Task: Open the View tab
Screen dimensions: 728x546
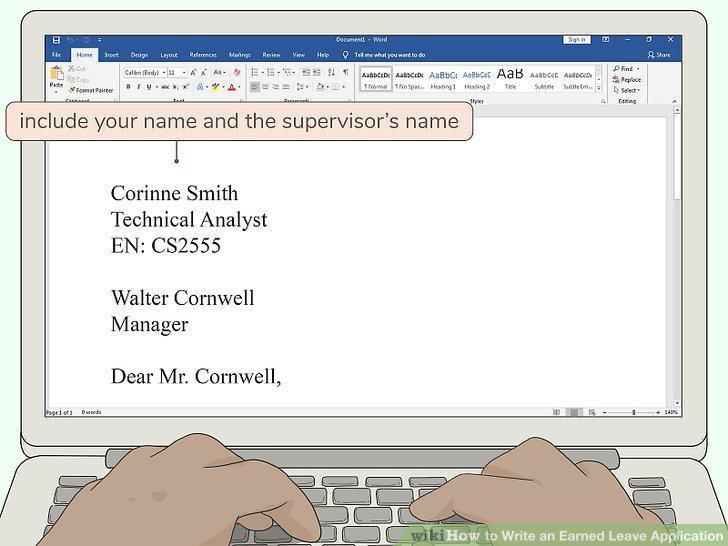Action: point(299,55)
